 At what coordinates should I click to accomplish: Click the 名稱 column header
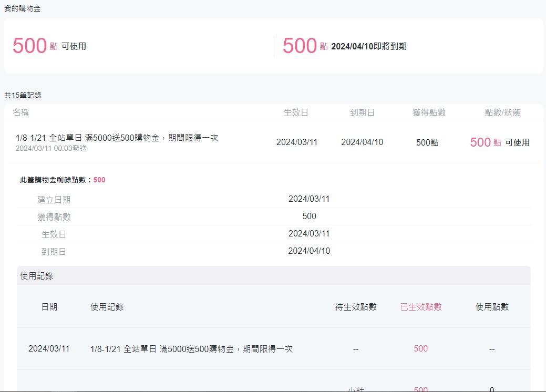(x=21, y=112)
